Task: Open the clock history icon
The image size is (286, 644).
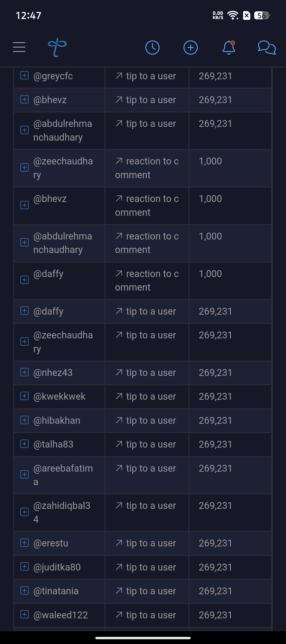Action: coord(153,48)
